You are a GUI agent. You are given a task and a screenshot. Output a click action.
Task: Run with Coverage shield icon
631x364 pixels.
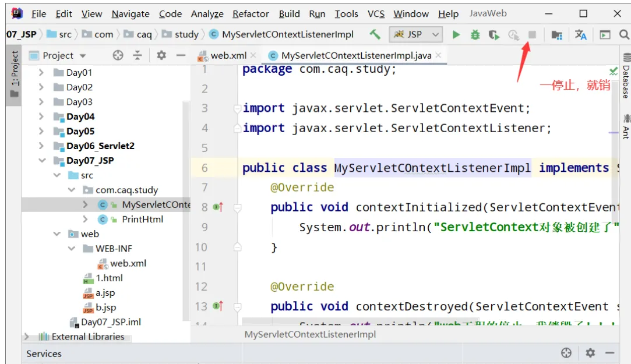pos(493,35)
